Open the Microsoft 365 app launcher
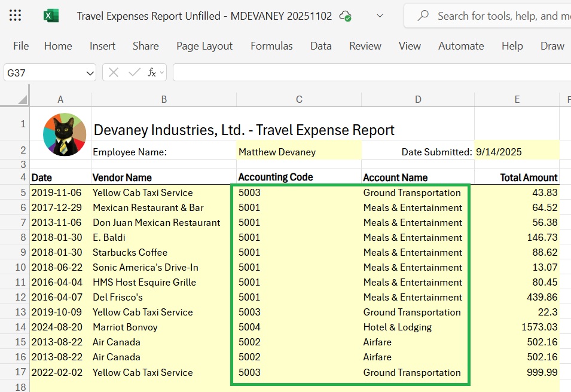Screen dimensions: 571x392 (x=16, y=16)
